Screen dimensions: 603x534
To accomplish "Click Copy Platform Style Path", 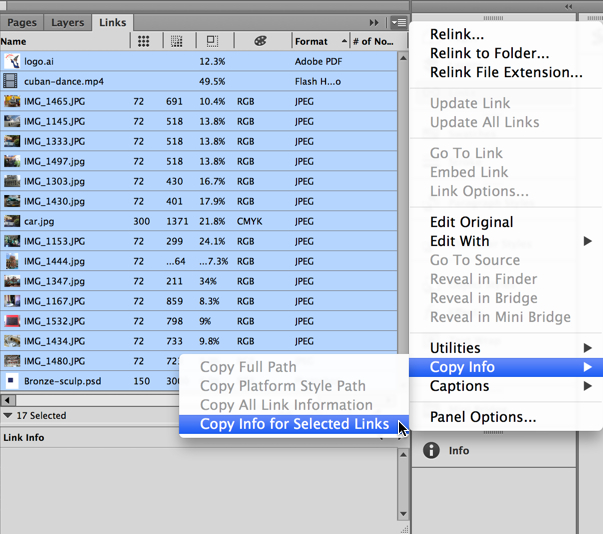I will coord(283,386).
